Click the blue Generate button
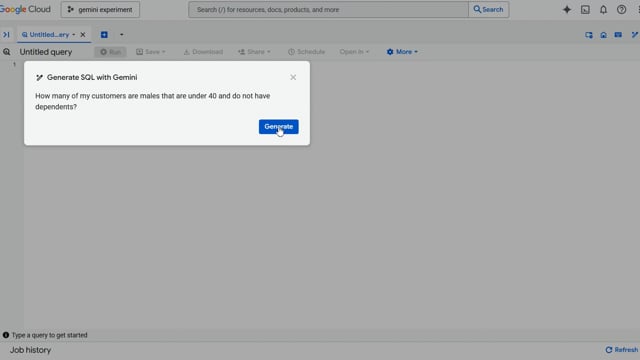640x360 pixels. pos(278,127)
